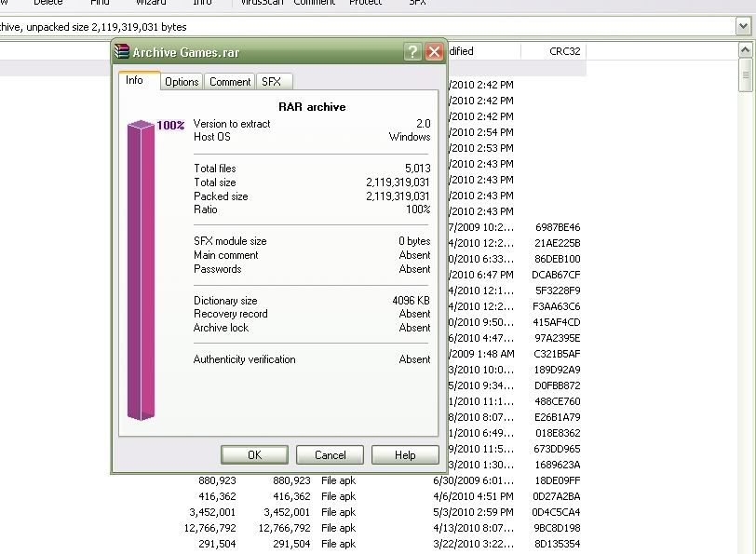This screenshot has width=756, height=554.
Task: Click the RAR archive heading
Action: point(312,107)
